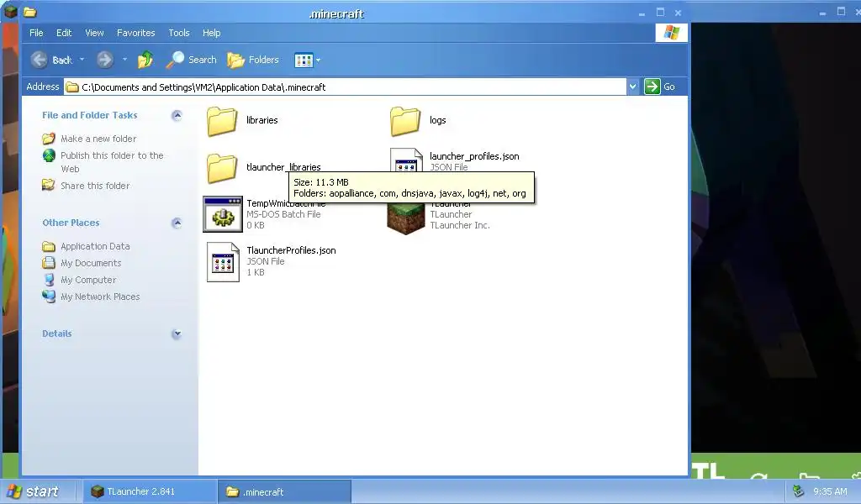Click the .minecraft taskbar button
The width and height of the screenshot is (861, 504).
click(284, 491)
